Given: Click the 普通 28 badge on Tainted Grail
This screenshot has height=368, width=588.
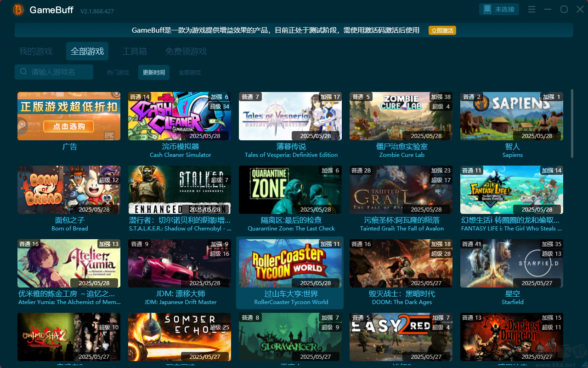Looking at the screenshot, I should (x=361, y=171).
